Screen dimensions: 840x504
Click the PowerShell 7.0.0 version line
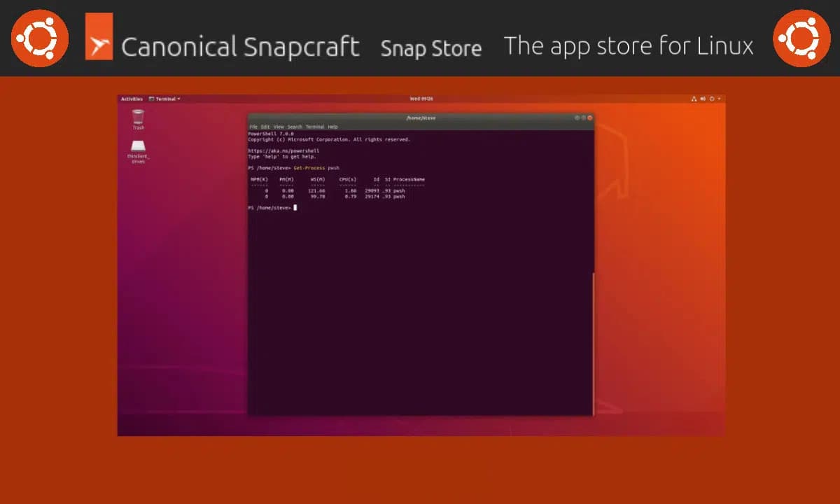pos(271,133)
